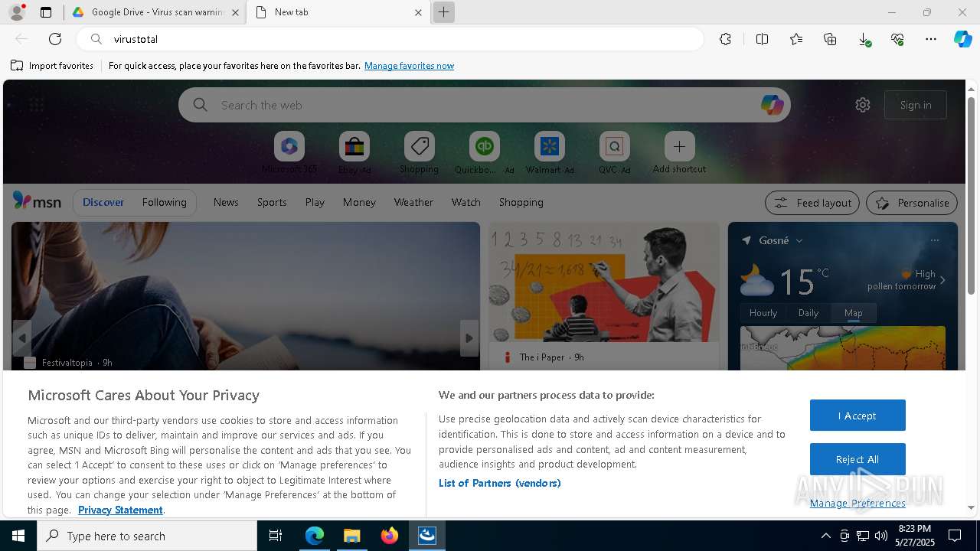Open the Watch menu item
Image resolution: width=980 pixels, height=551 pixels.
click(465, 202)
